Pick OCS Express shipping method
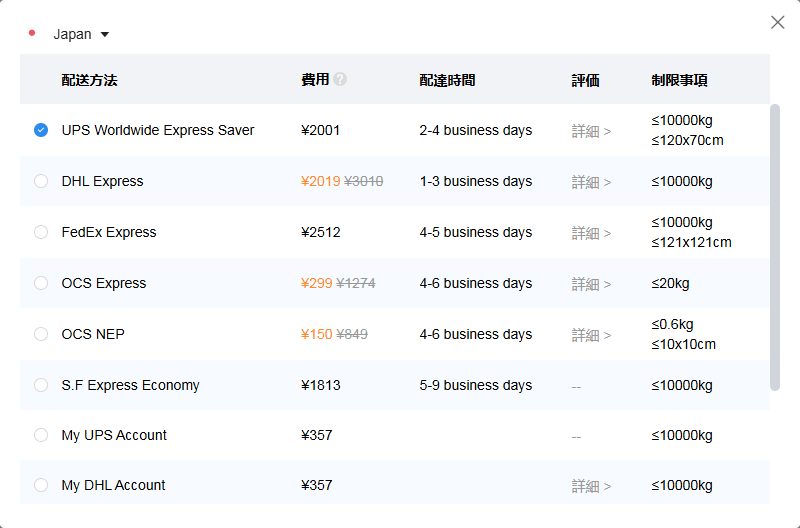This screenshot has height=528, width=800. (41, 283)
